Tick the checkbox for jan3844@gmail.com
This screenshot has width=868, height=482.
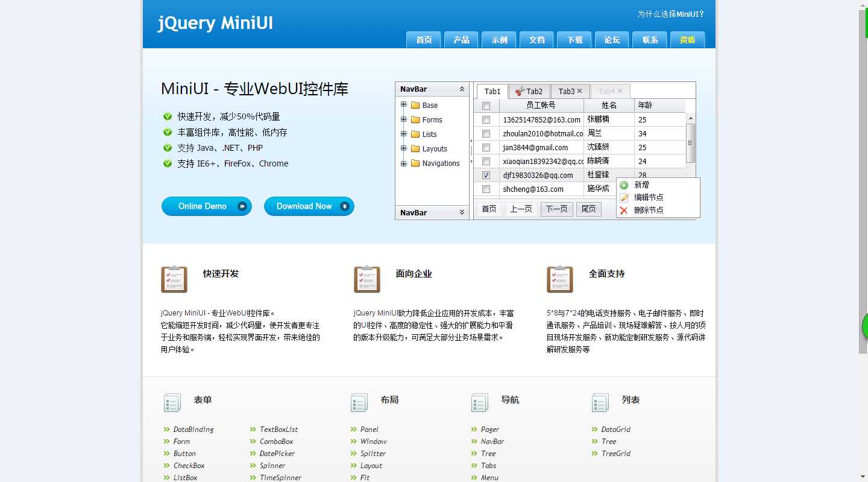point(486,147)
